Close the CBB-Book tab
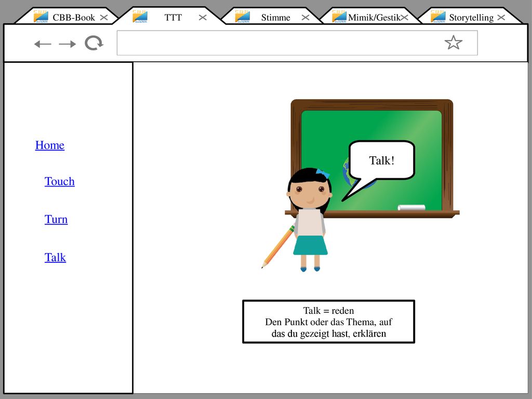Viewport: 532px width, 399px height. point(104,17)
